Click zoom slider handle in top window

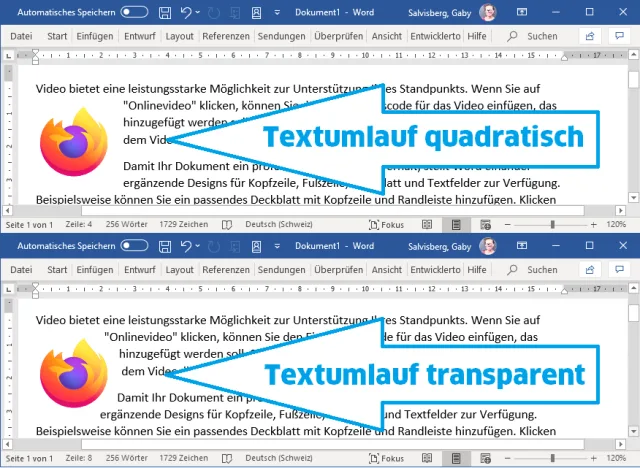pos(553,224)
